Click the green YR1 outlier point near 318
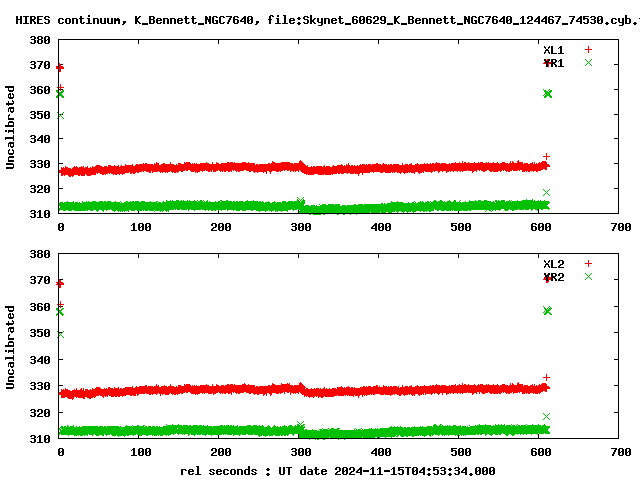The image size is (640, 480). (x=547, y=192)
